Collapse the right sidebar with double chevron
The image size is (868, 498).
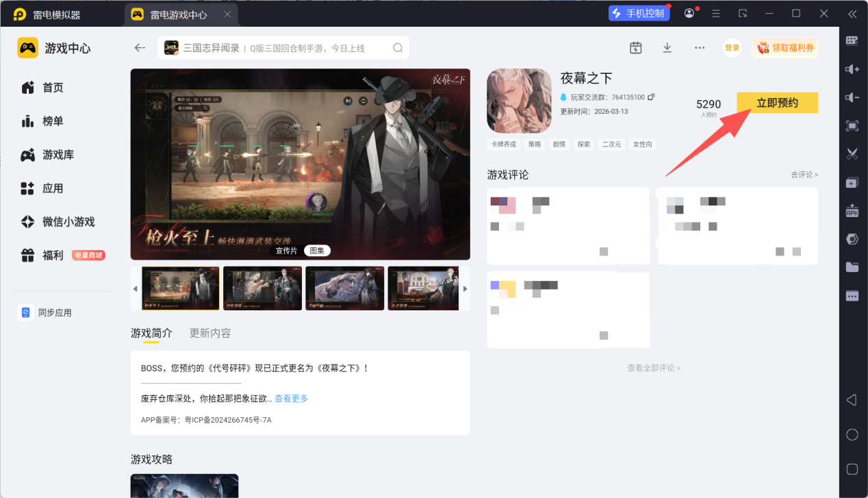click(x=852, y=14)
